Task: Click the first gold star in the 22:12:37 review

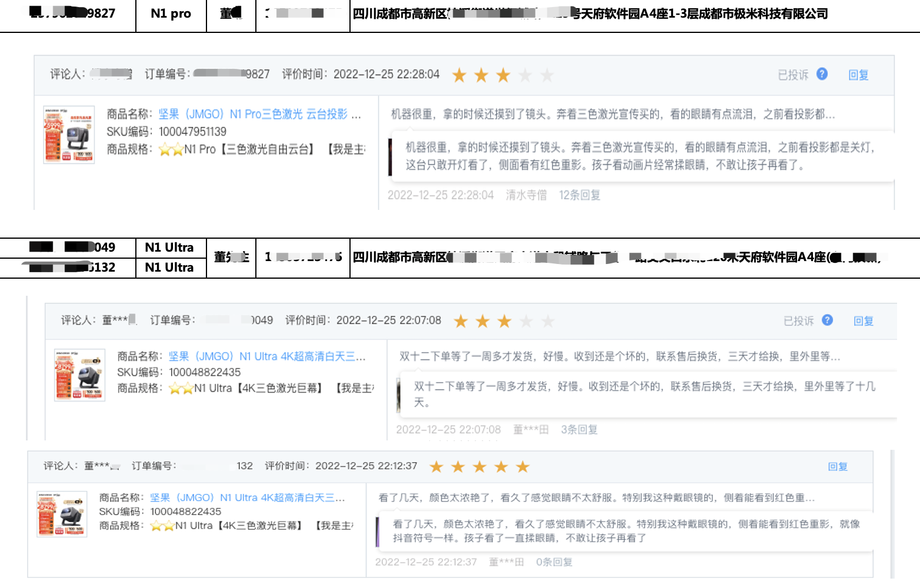Action: (436, 467)
